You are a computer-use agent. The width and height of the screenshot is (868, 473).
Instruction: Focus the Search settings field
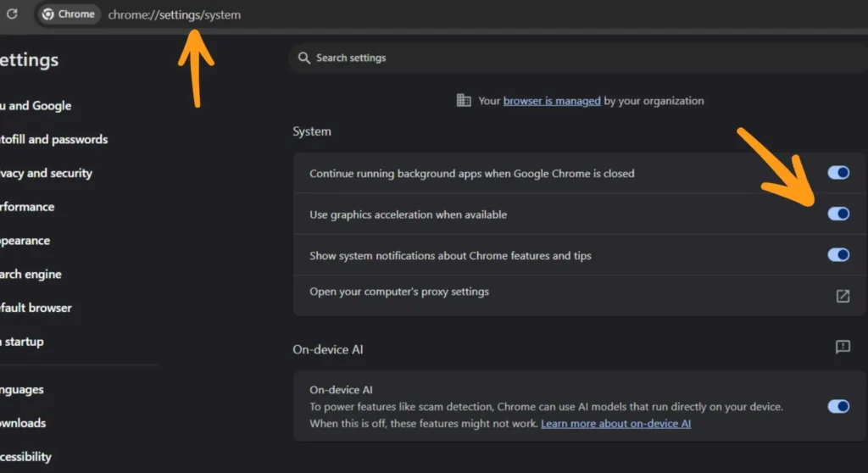click(578, 58)
